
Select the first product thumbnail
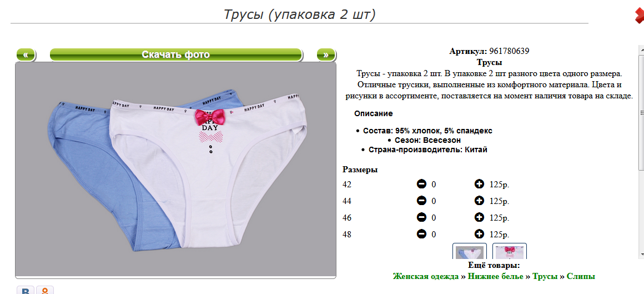tap(470, 251)
